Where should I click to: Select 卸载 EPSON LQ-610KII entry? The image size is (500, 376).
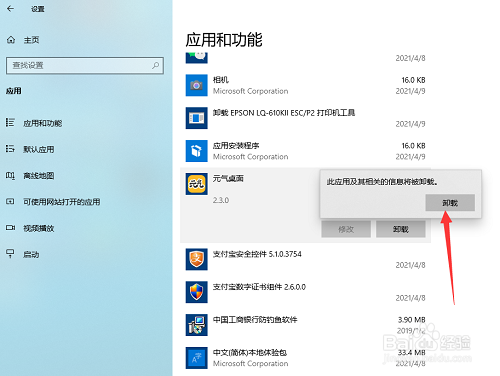click(284, 113)
